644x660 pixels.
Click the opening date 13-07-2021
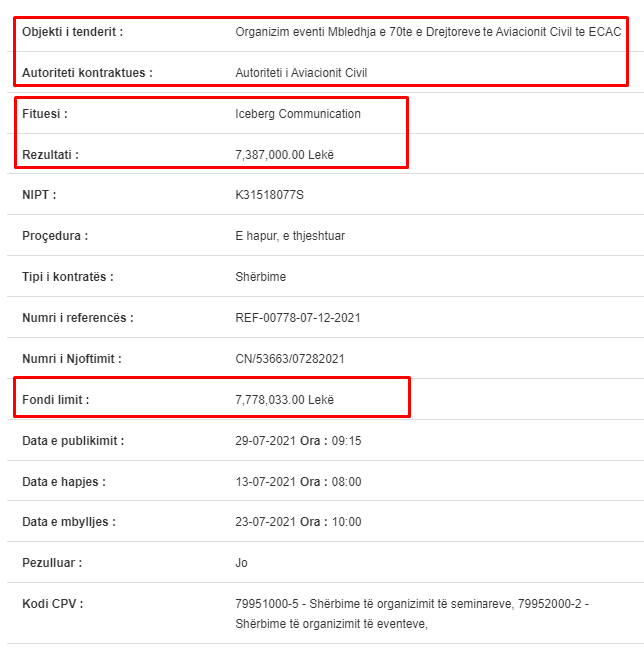click(x=265, y=482)
